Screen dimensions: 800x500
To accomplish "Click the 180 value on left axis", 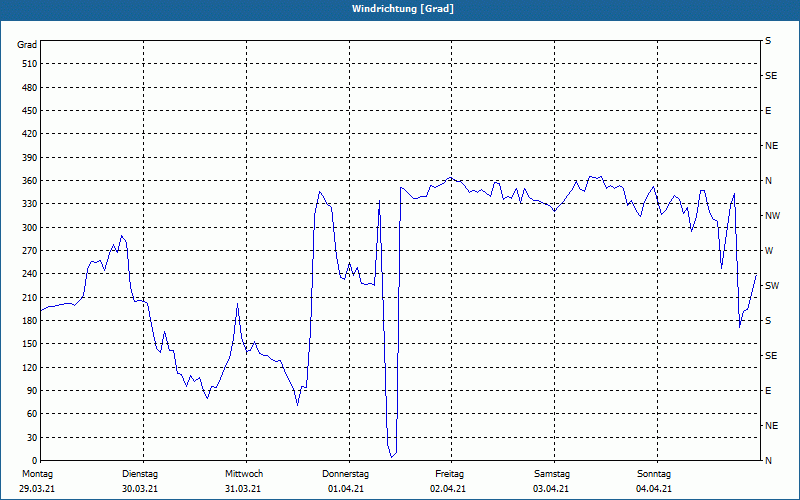I will click(x=30, y=320).
